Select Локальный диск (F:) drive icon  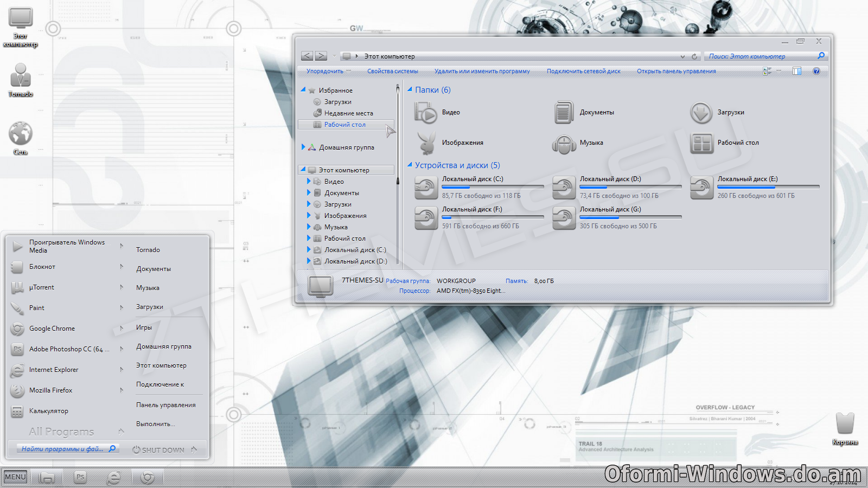tap(426, 218)
